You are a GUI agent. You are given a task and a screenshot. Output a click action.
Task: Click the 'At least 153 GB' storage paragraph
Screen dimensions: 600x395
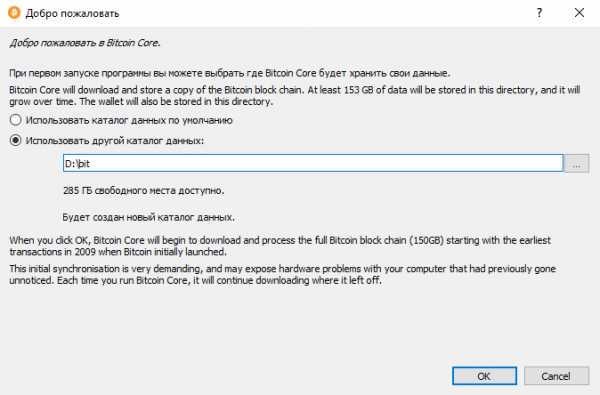(x=295, y=96)
